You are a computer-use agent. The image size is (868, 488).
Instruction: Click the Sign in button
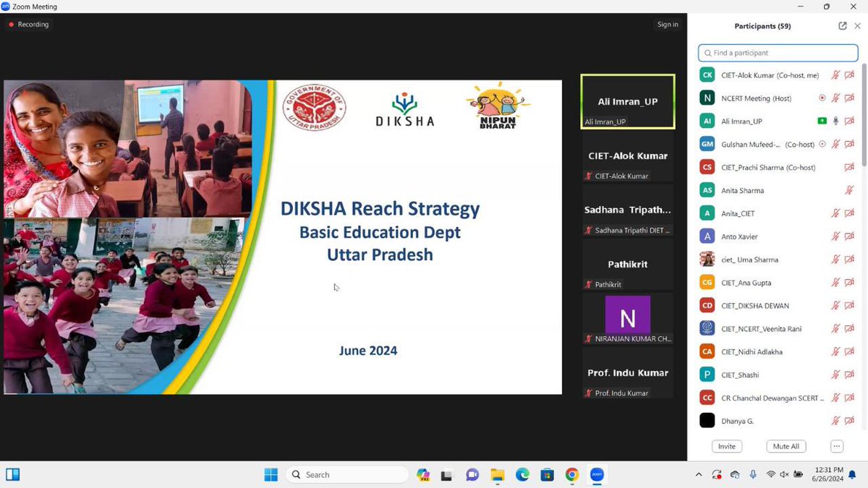tap(668, 25)
